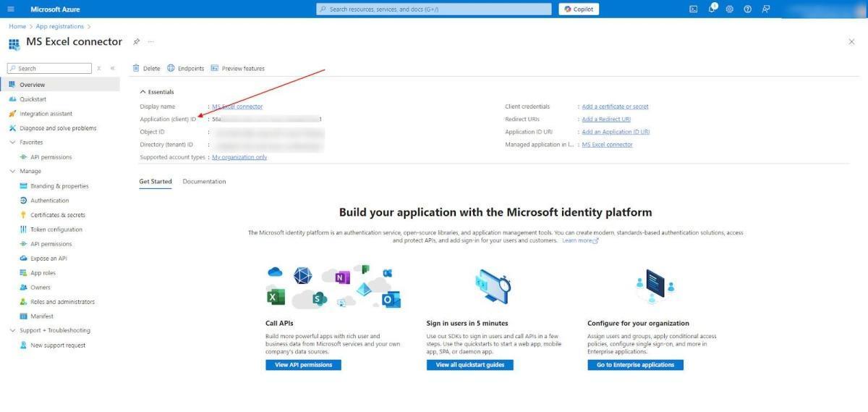The width and height of the screenshot is (868, 412).
Task: Go to Home in breadcrumb
Action: pyautogui.click(x=17, y=26)
